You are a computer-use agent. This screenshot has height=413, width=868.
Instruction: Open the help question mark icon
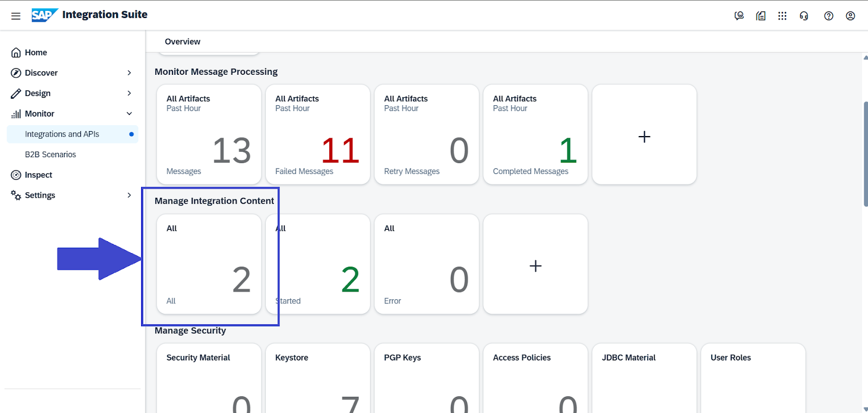[x=828, y=16]
